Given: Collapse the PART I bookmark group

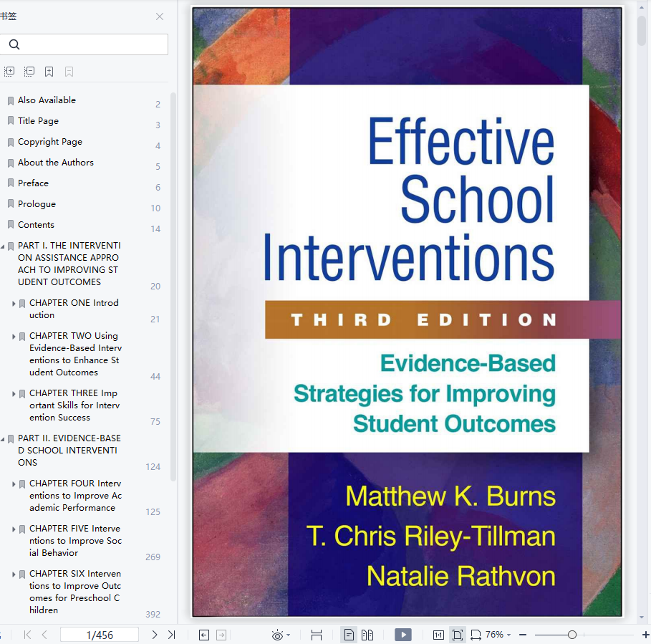Looking at the screenshot, I should (x=3, y=246).
